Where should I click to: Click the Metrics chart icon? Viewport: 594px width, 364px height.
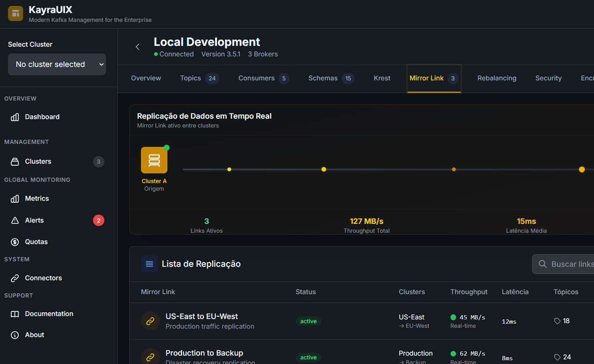pyautogui.click(x=15, y=199)
